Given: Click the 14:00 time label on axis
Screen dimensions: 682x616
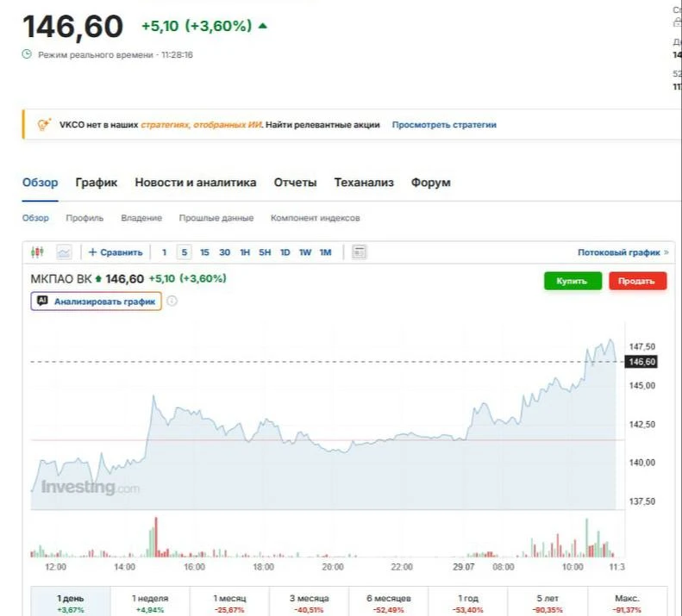Looking at the screenshot, I should click(x=124, y=567).
